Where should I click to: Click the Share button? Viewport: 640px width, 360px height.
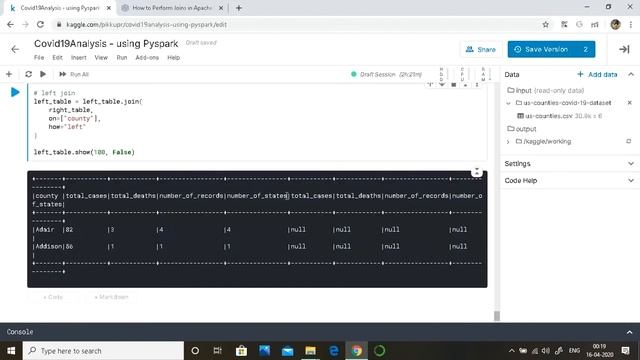coord(481,49)
